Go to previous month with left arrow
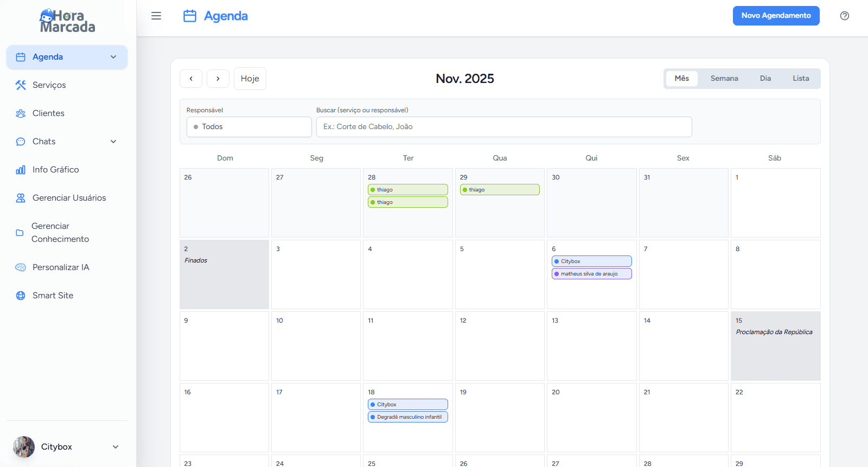The image size is (868, 467). click(x=191, y=79)
